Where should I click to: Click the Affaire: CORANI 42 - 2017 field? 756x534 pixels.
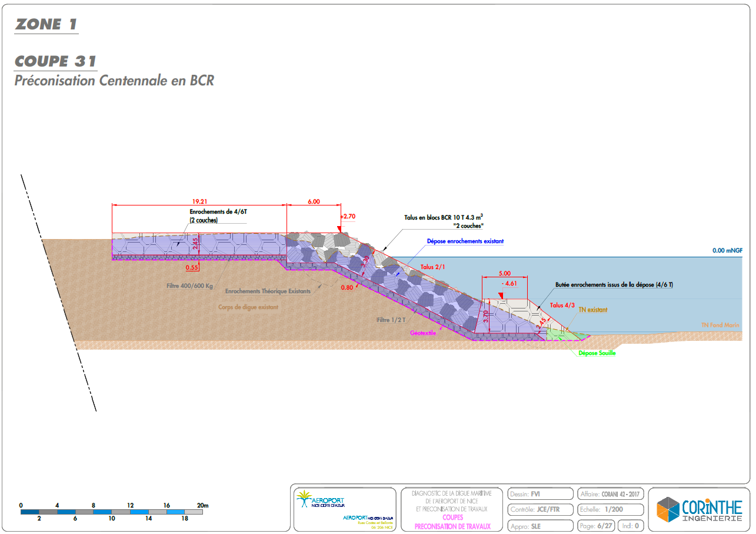(611, 494)
